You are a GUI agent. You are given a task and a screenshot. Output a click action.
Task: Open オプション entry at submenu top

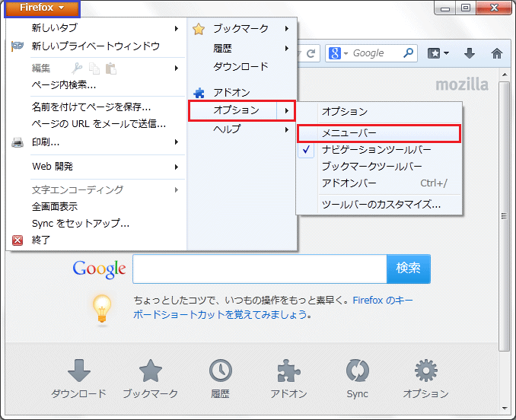click(379, 112)
